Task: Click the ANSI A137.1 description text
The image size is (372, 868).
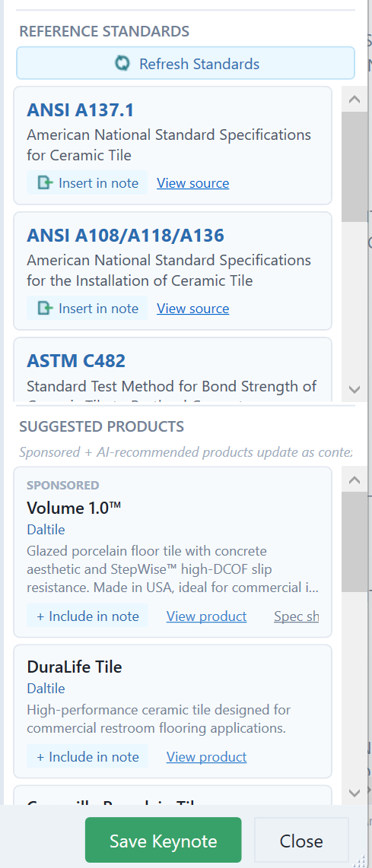Action: pyautogui.click(x=169, y=145)
